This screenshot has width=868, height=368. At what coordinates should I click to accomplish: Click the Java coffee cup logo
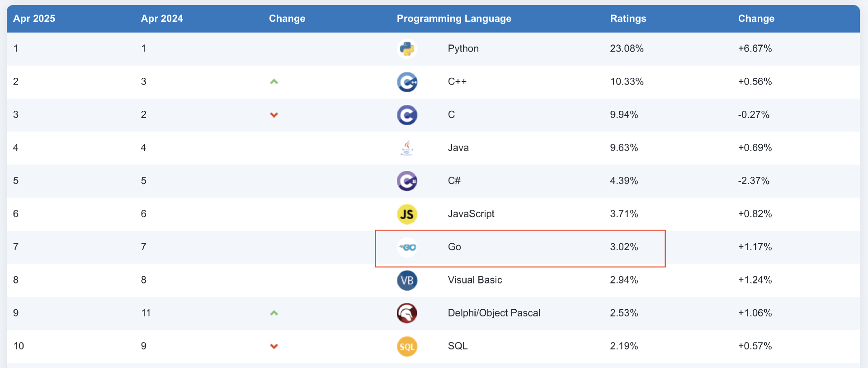click(x=407, y=148)
